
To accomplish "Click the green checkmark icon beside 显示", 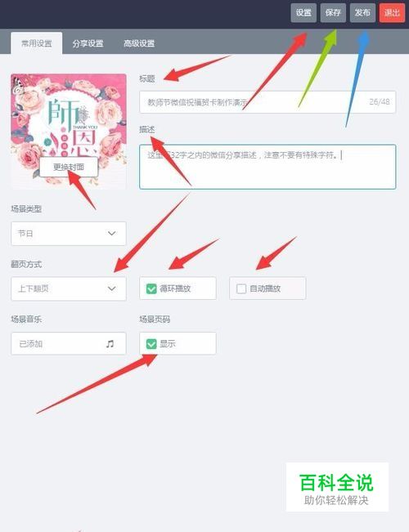I will pyautogui.click(x=151, y=344).
